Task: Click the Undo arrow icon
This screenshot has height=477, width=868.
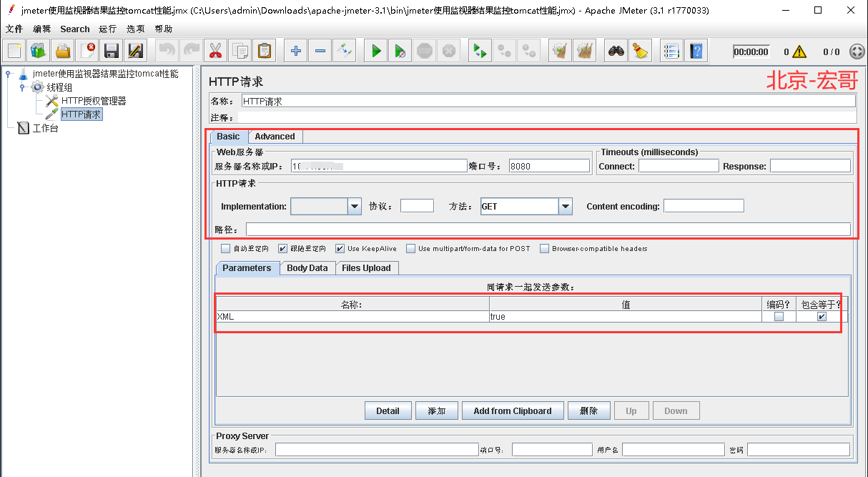Action: click(167, 51)
